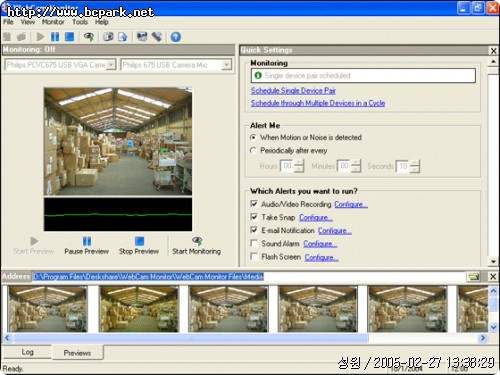Screen dimensions: 500x375
Task: Open the Philips PCVC675 video device dropdown
Action: pos(112,64)
